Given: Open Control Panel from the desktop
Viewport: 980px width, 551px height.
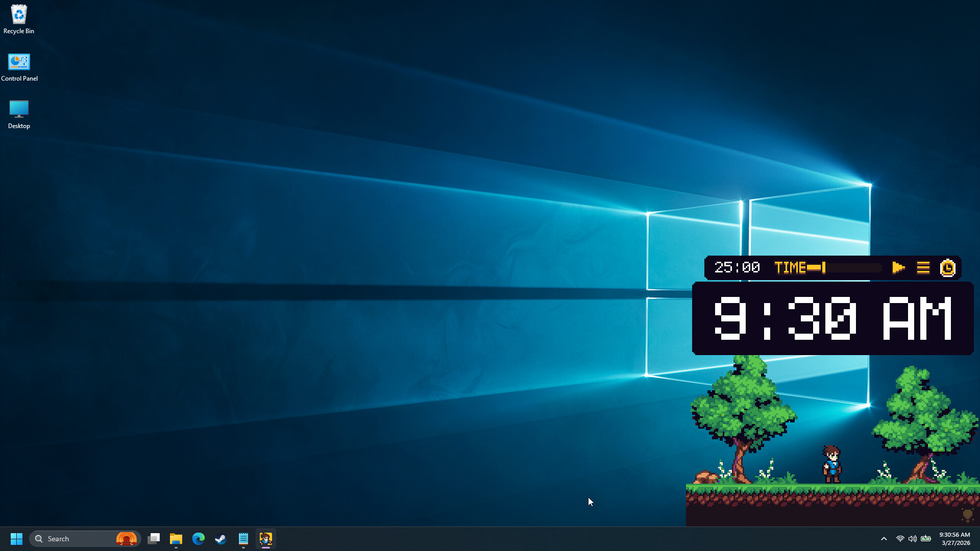Looking at the screenshot, I should [x=18, y=61].
